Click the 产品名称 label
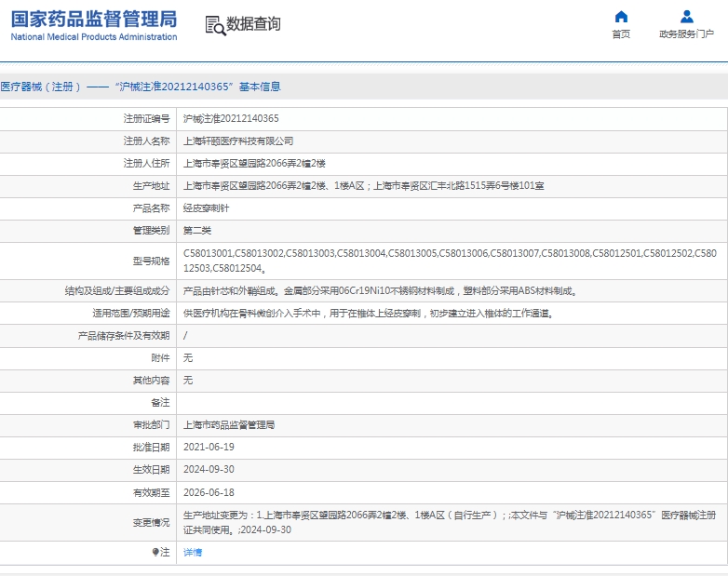Screen dimensions: 728x576 152,208
